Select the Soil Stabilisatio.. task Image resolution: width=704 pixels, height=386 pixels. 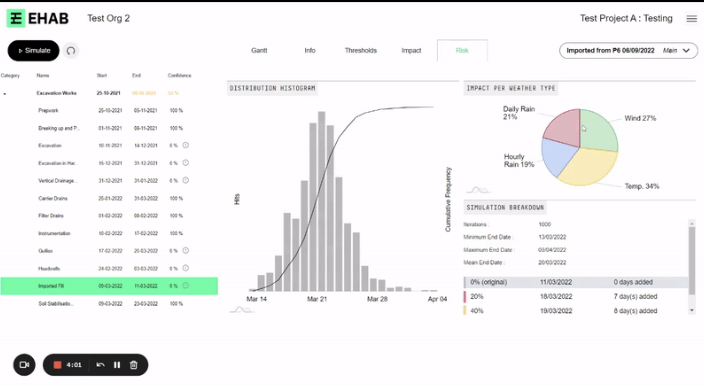pos(109,303)
